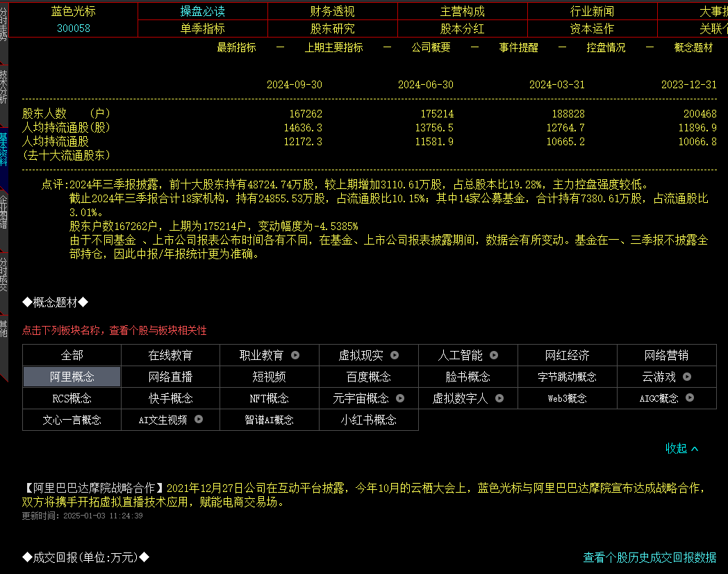Viewport: 728px width, 574px height.
Task: Open 查看个股历史成交回报数据 link
Action: pos(650,557)
